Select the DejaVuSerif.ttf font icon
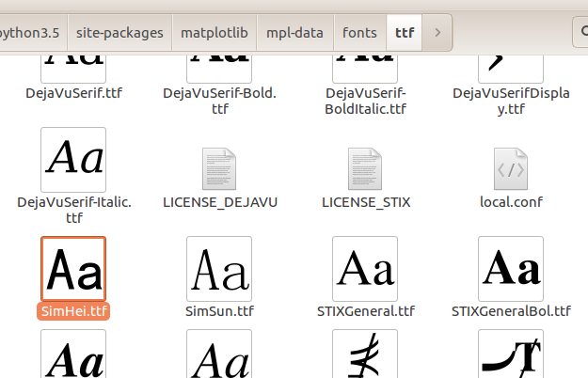Screen dimensions: 588x378 click(x=73, y=69)
